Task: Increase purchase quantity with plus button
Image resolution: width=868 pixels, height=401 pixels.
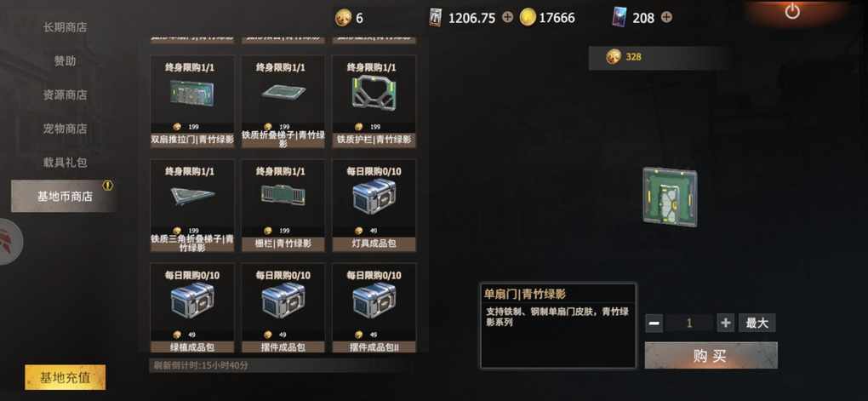Action: pos(725,323)
